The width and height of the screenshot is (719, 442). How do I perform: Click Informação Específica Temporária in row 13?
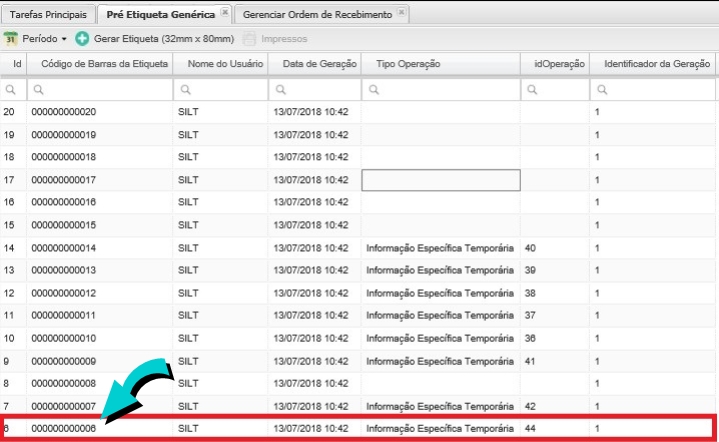(440, 271)
